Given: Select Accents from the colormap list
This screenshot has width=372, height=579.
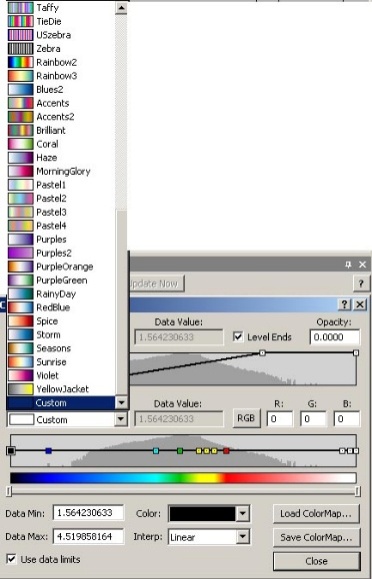Looking at the screenshot, I should (x=61, y=103).
